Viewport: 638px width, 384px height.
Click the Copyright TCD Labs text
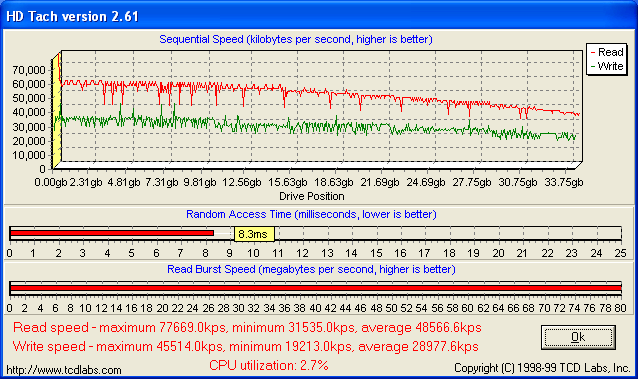[x=542, y=368]
